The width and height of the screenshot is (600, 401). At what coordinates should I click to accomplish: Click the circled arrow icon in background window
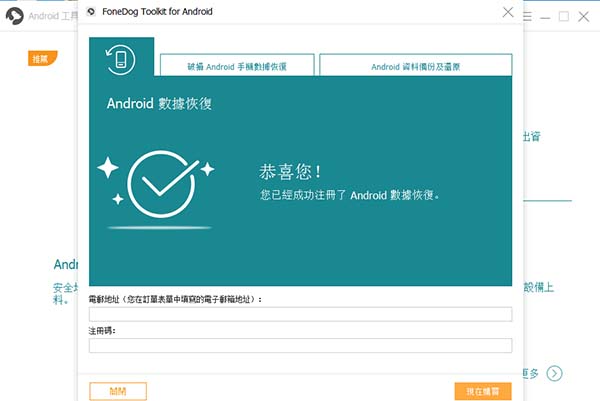tap(554, 373)
